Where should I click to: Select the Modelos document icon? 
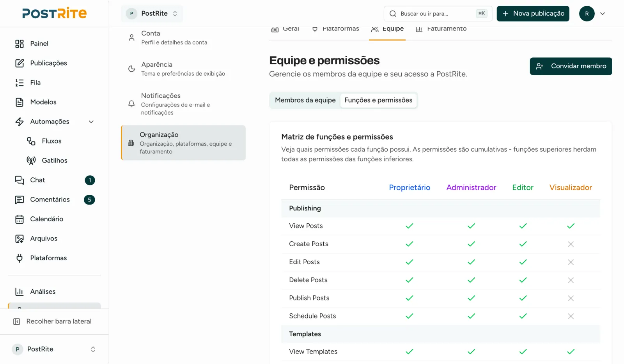(19, 102)
